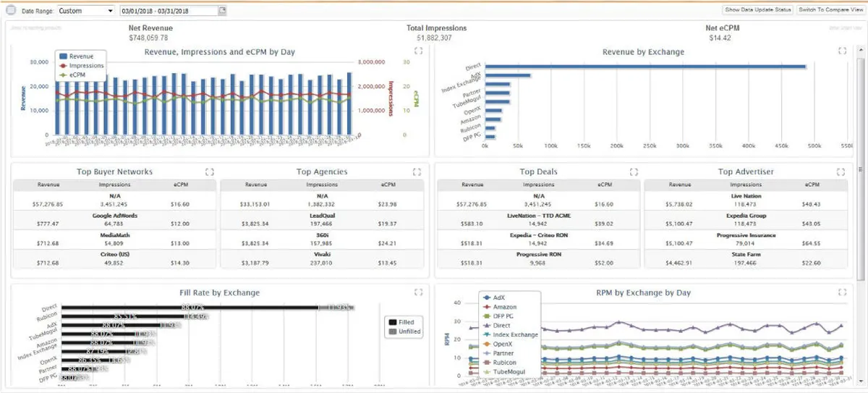868x393 pixels.
Task: Click the AdX bar in Revenue by Exchange
Action: click(x=508, y=75)
